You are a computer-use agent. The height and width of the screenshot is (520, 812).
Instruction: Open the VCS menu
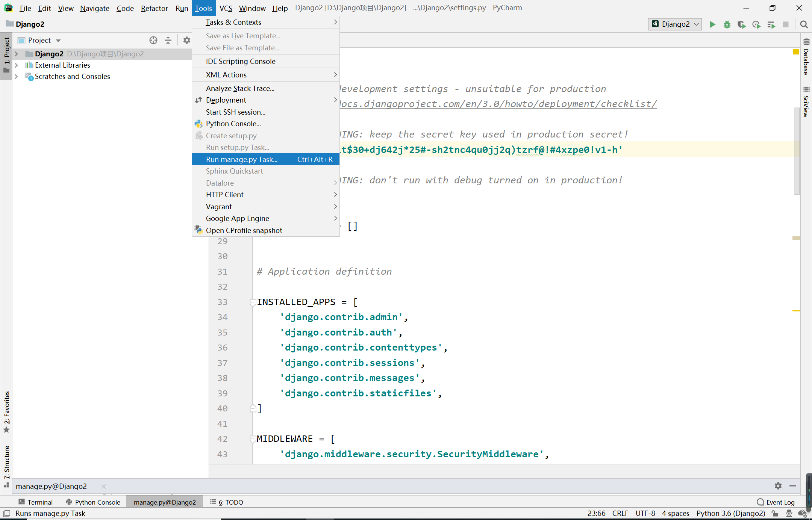(226, 8)
